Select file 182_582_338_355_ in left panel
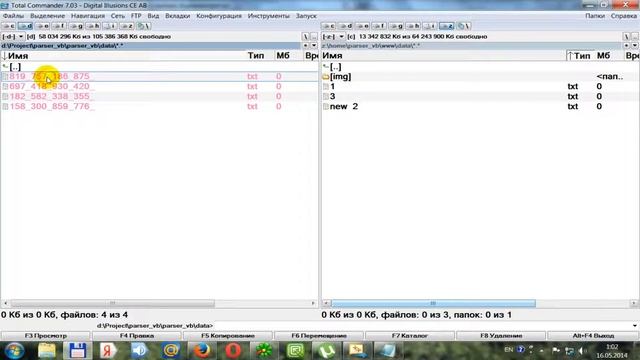Screen dimensions: 640x360 pyautogui.click(x=159, y=96)
